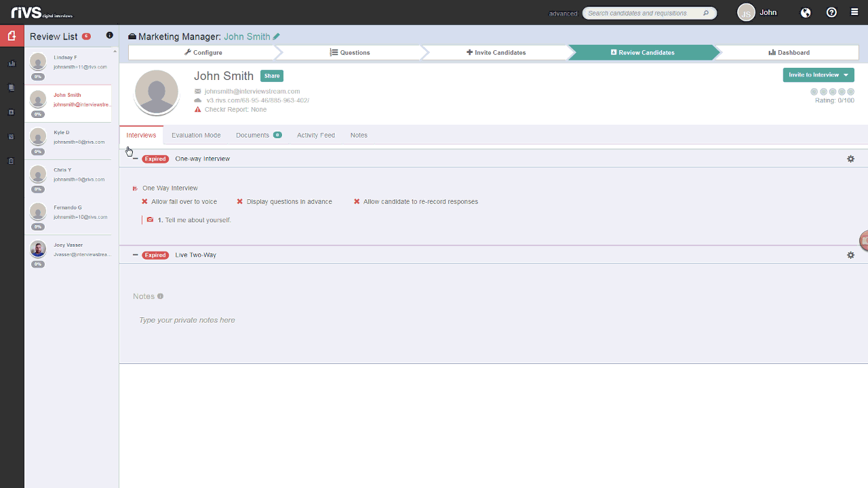The width and height of the screenshot is (868, 488).
Task: Click the Review List count badge
Action: 86,36
